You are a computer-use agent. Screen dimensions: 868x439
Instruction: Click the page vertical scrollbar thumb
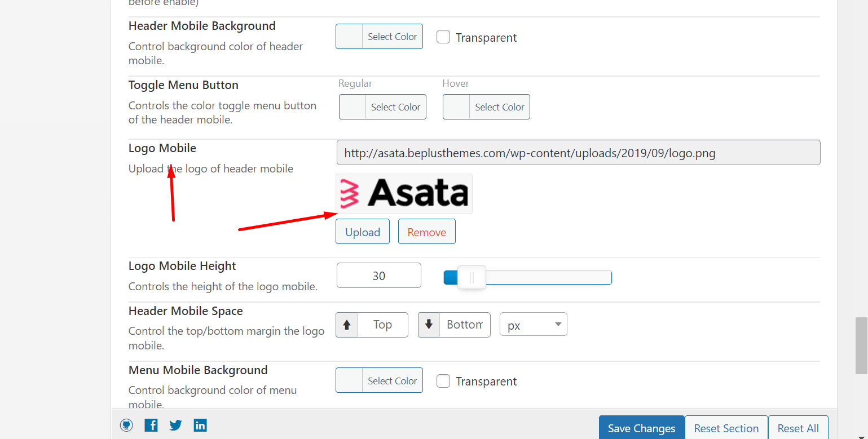[x=861, y=345]
